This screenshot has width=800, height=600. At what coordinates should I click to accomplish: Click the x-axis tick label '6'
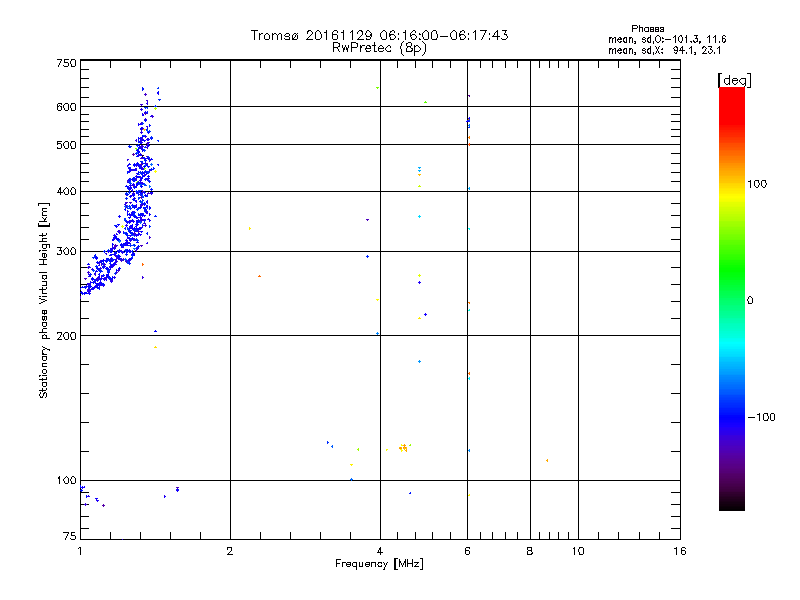(467, 551)
